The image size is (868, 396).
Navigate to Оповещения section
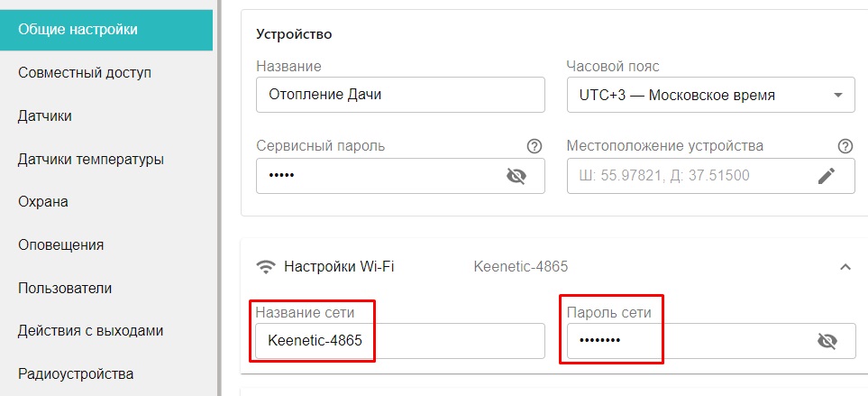(x=61, y=245)
